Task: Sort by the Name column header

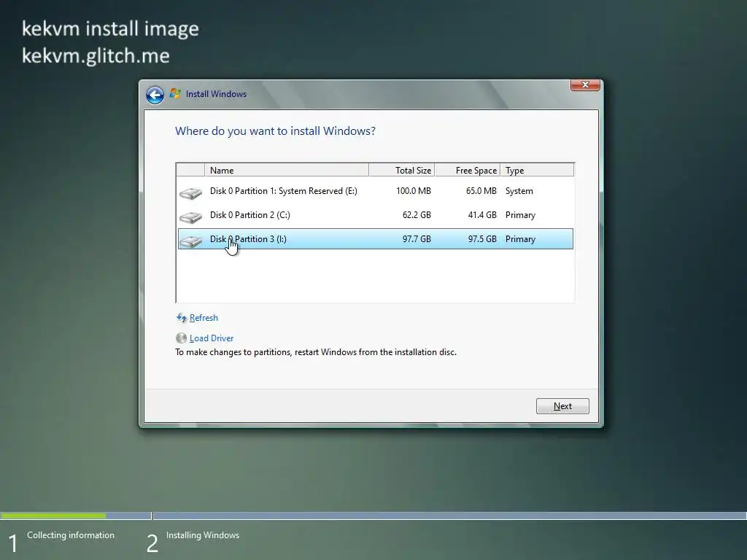Action: [x=286, y=170]
